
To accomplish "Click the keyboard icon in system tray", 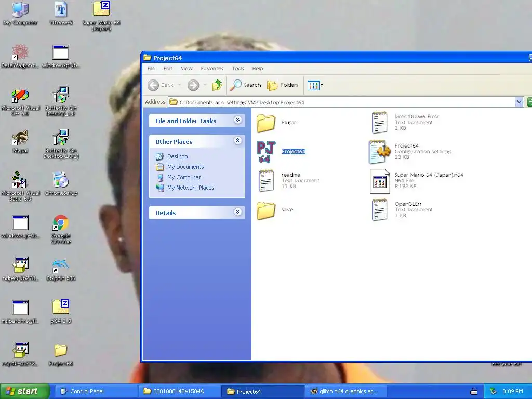I will [x=474, y=392].
